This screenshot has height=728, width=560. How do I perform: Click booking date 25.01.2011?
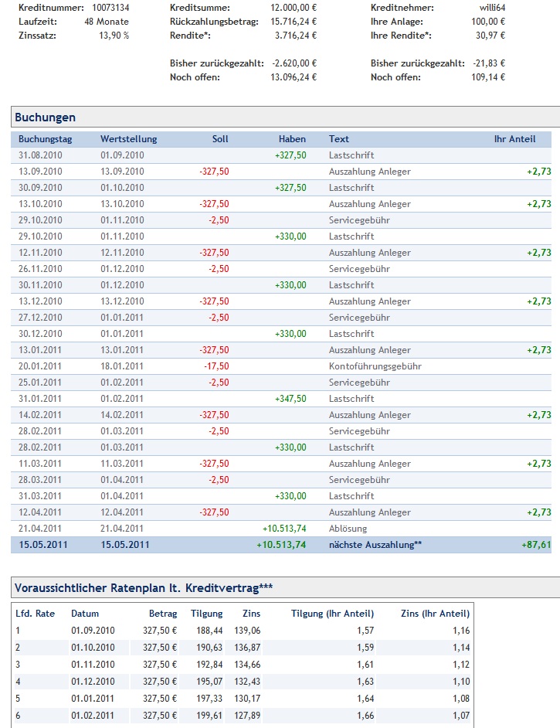(40, 383)
